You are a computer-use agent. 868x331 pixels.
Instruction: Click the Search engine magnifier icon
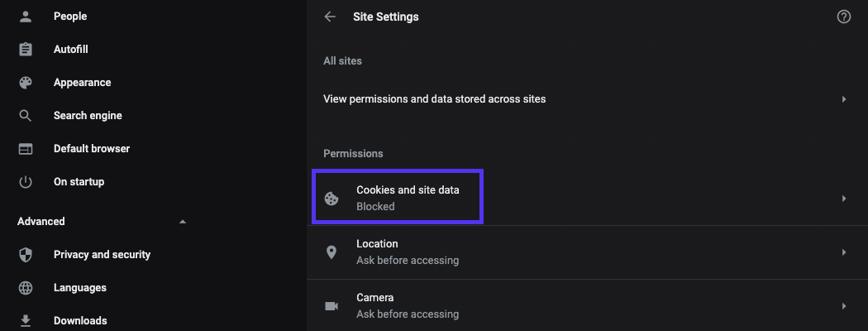tap(26, 116)
